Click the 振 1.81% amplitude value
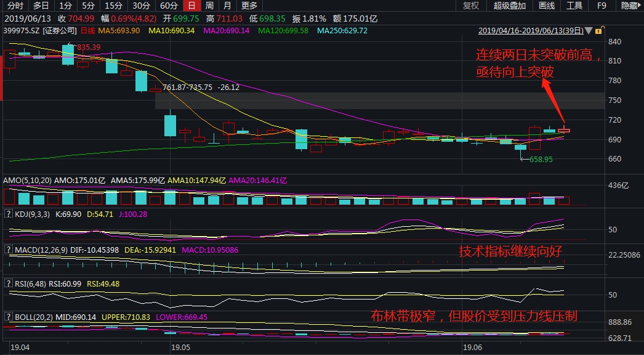644x355 pixels. (x=309, y=18)
